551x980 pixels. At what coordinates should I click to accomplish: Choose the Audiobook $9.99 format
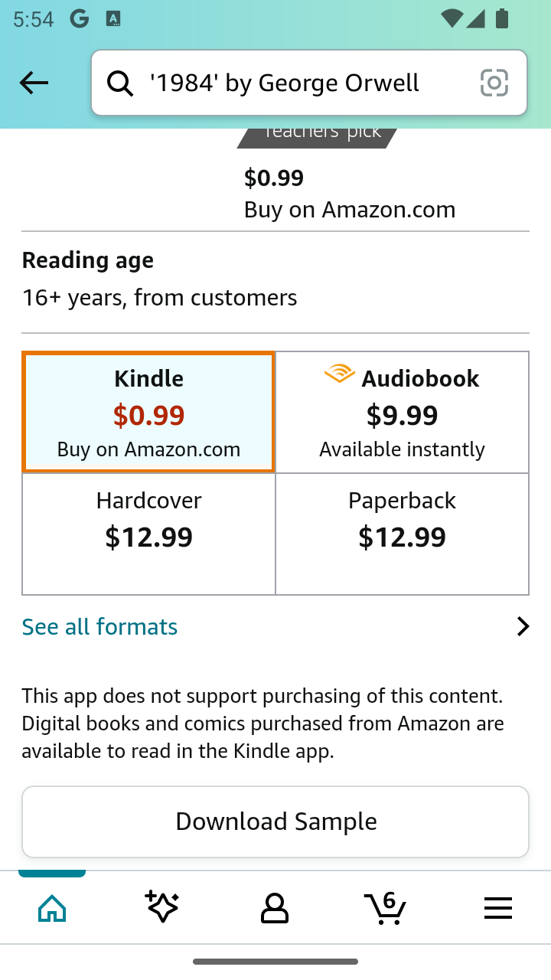point(402,412)
